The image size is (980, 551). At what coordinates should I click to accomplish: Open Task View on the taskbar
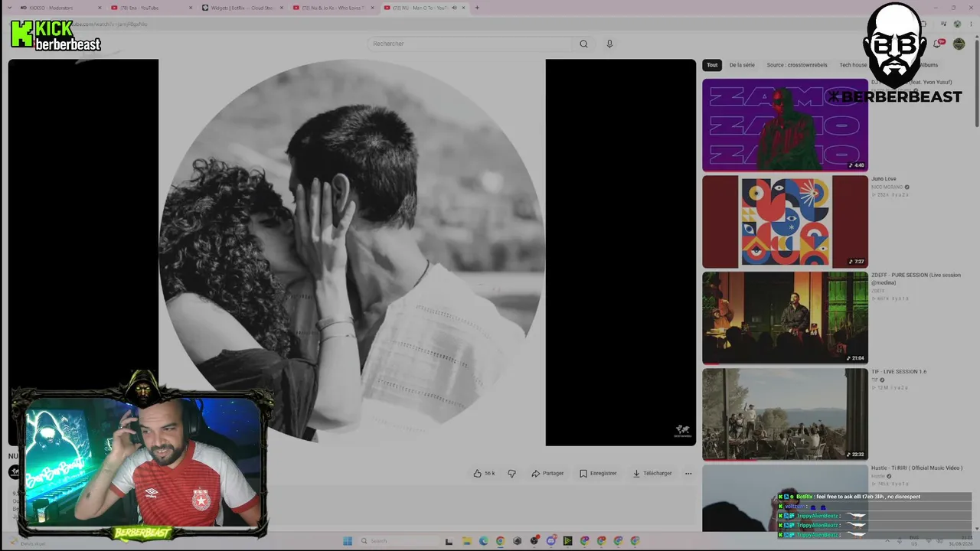449,541
